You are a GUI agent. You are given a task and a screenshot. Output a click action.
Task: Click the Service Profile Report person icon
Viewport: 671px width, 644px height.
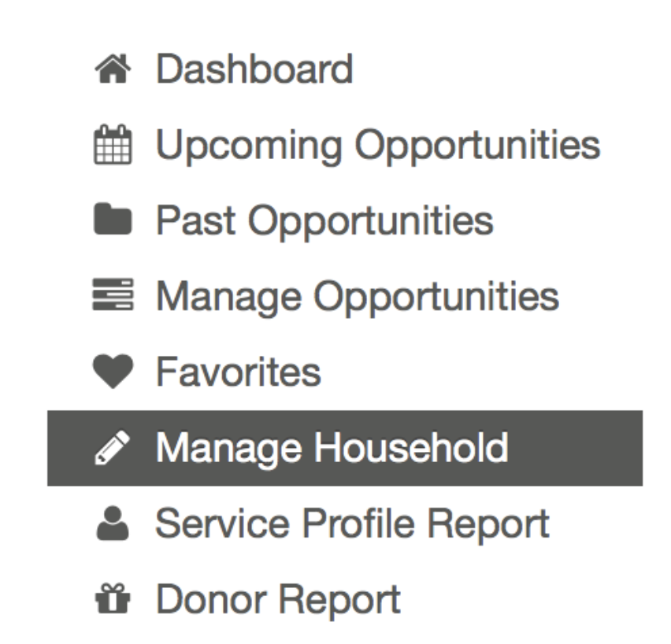coord(113,524)
